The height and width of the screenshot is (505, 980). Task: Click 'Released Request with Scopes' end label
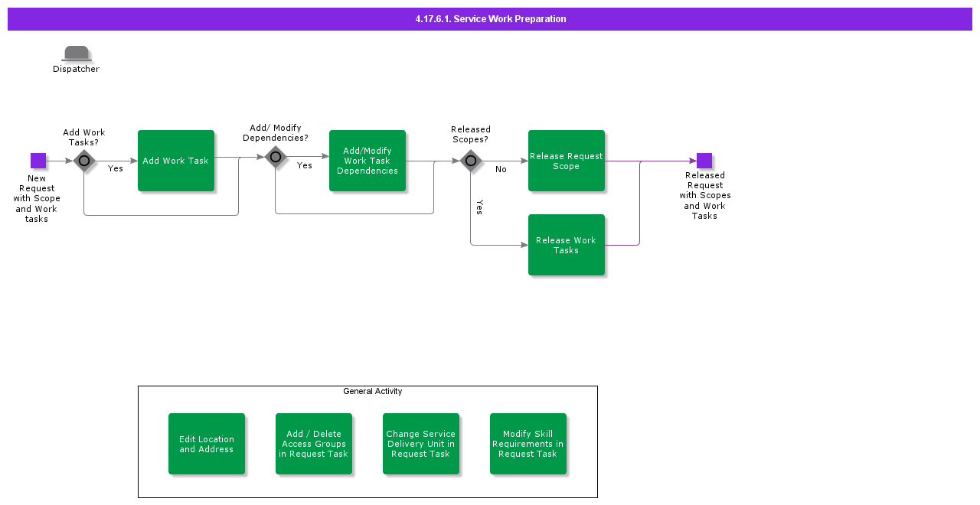click(x=705, y=196)
